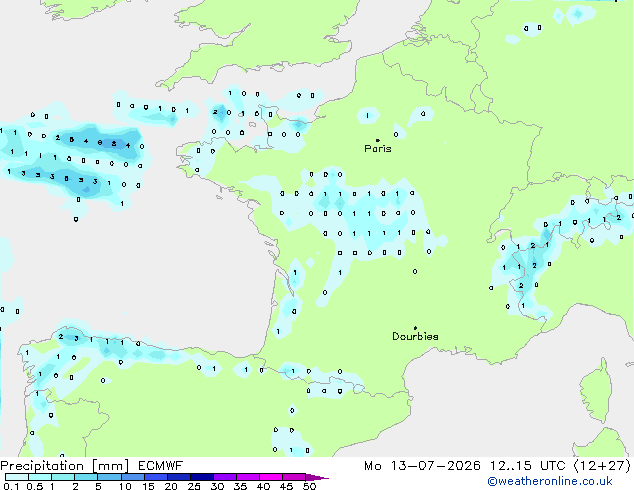Select the 40–45 mm magenta legend box

271,477
